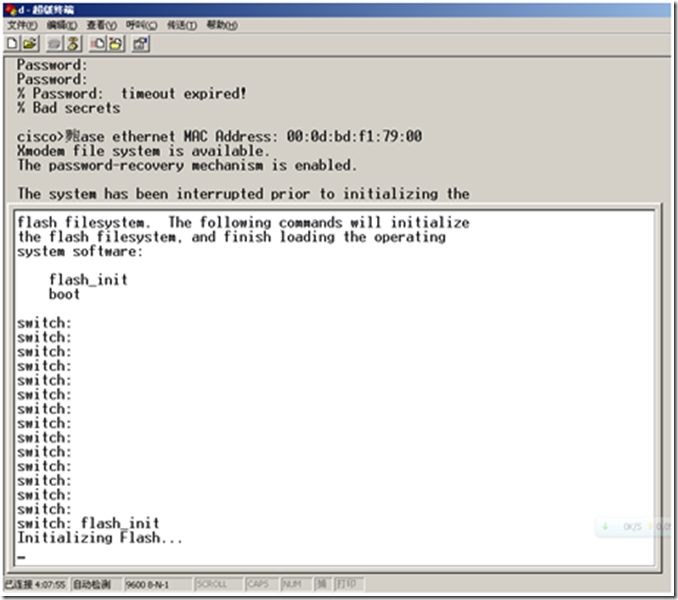Click 'The password-recovery mechanism is enabled.' line
This screenshot has width=678, height=600.
(187, 166)
